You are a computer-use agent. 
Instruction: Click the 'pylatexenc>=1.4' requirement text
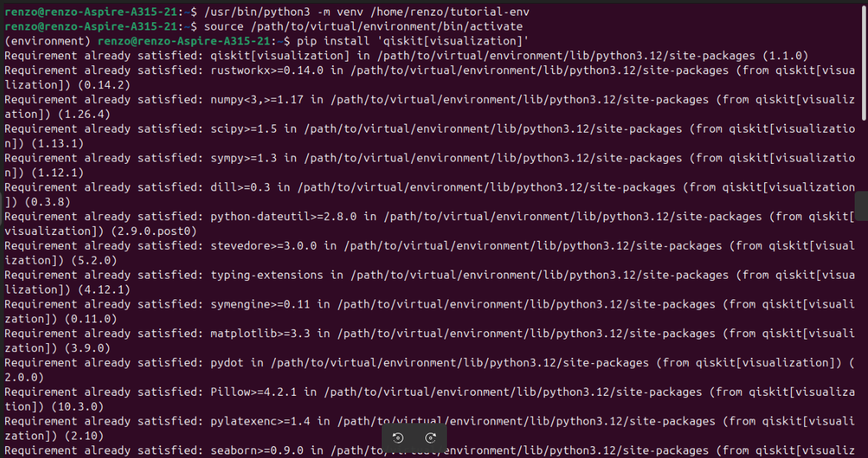[x=260, y=422]
